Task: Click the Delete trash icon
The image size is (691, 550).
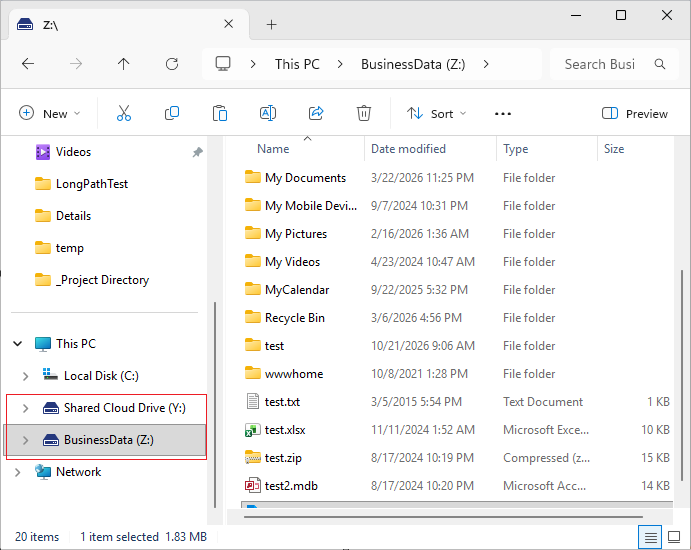Action: (x=364, y=113)
